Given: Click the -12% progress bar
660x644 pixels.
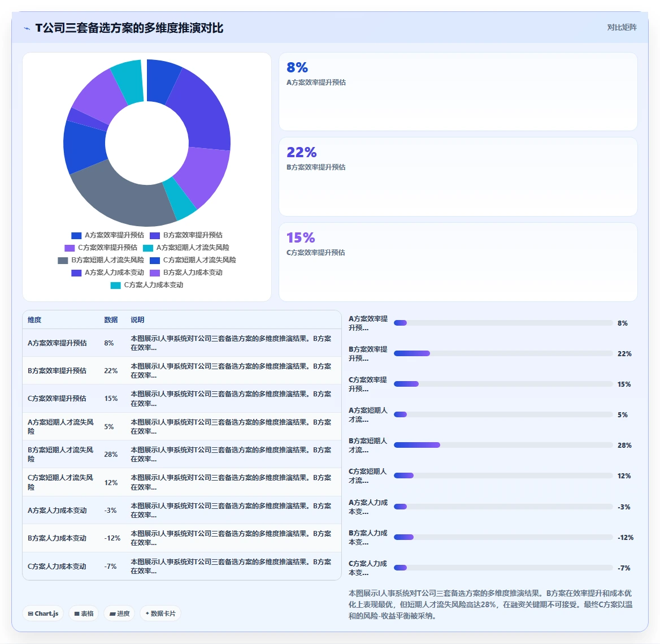Looking at the screenshot, I should click(503, 537).
